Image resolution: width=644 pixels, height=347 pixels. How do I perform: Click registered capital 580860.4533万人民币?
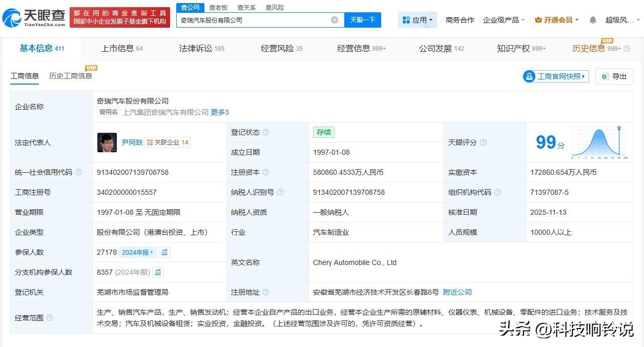pyautogui.click(x=348, y=172)
